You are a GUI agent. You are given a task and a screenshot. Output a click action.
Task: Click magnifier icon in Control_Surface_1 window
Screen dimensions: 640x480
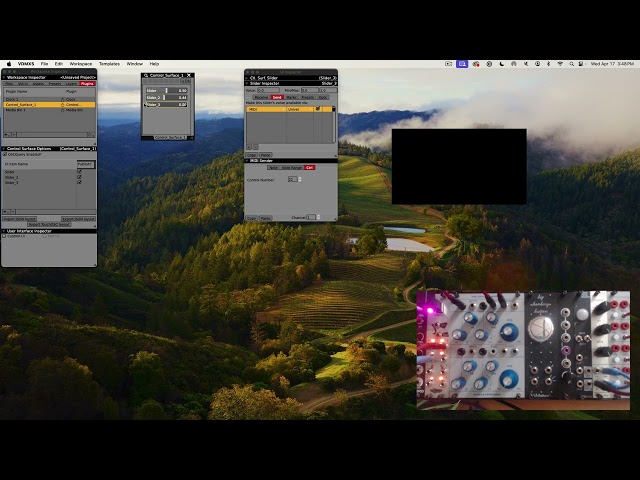tap(146, 76)
